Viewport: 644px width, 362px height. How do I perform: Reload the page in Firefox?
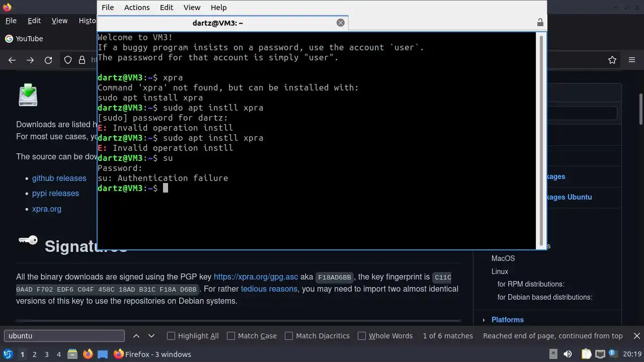click(48, 60)
